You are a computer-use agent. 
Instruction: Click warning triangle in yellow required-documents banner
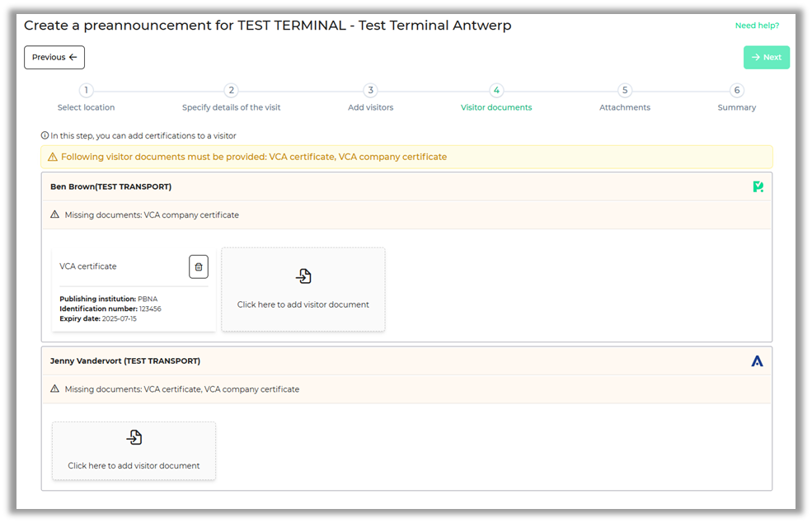tap(53, 157)
